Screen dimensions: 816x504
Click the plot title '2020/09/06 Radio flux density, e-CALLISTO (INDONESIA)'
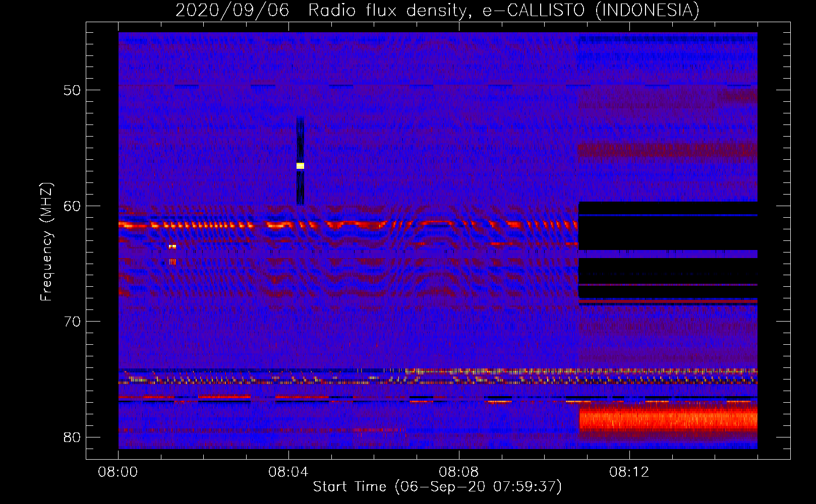[437, 10]
